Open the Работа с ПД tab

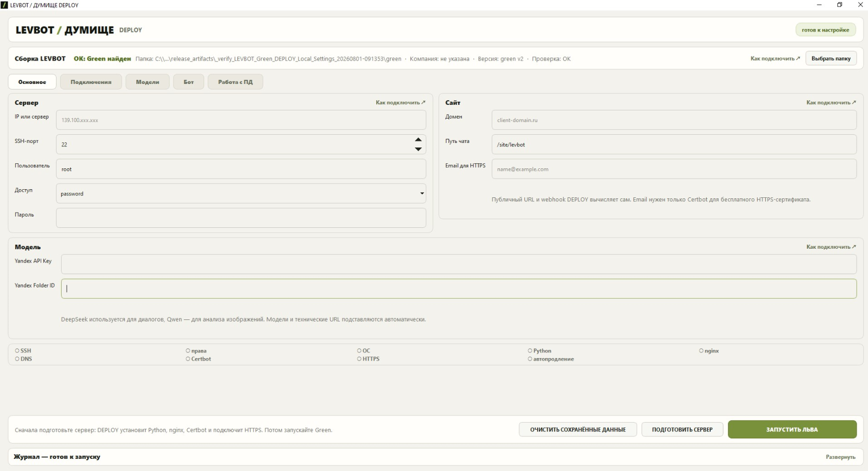tap(235, 82)
